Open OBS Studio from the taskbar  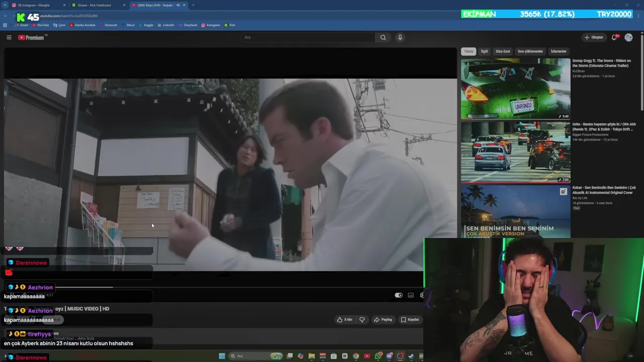(400, 356)
